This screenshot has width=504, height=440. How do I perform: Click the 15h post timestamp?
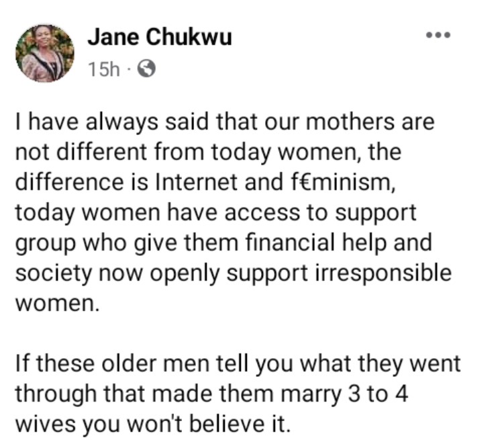click(x=103, y=69)
